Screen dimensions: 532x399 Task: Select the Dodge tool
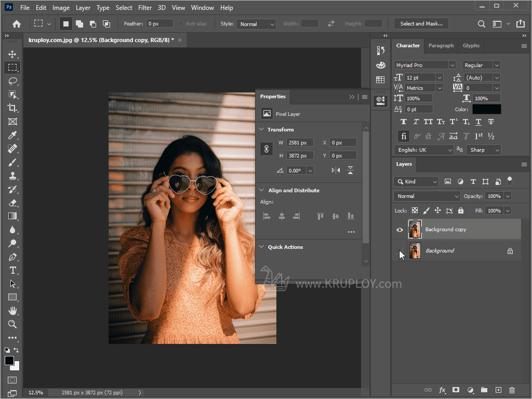pyautogui.click(x=12, y=243)
